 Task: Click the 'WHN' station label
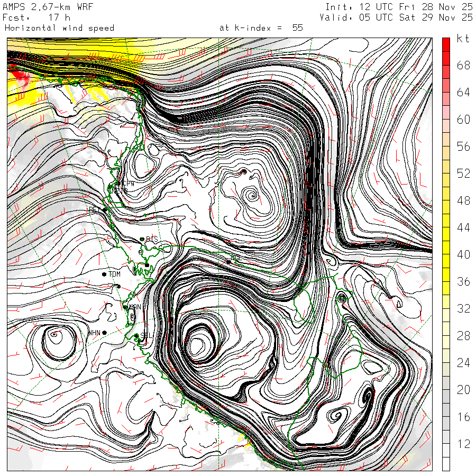point(94,333)
